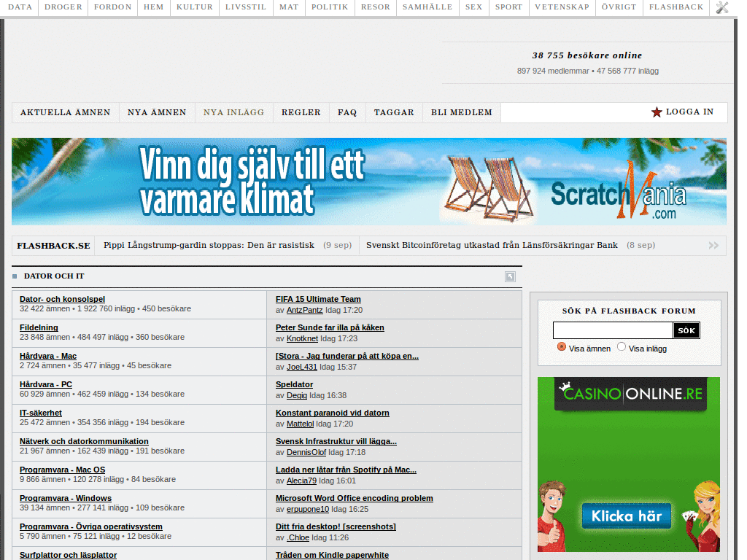Click the tools wrench icon in top bar
This screenshot has width=747, height=560.
click(x=721, y=7)
